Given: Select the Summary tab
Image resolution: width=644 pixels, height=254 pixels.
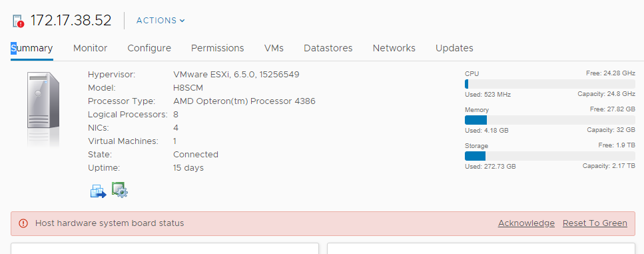Looking at the screenshot, I should point(31,48).
